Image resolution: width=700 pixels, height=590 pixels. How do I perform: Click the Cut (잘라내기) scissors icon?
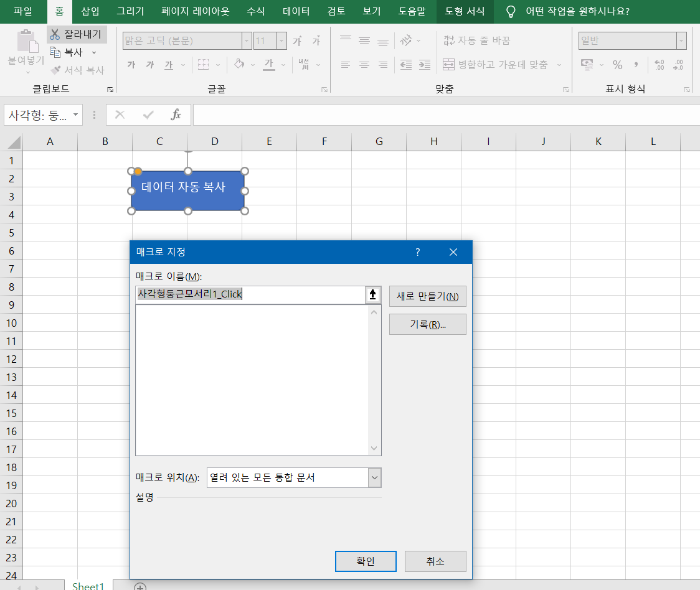pos(55,35)
